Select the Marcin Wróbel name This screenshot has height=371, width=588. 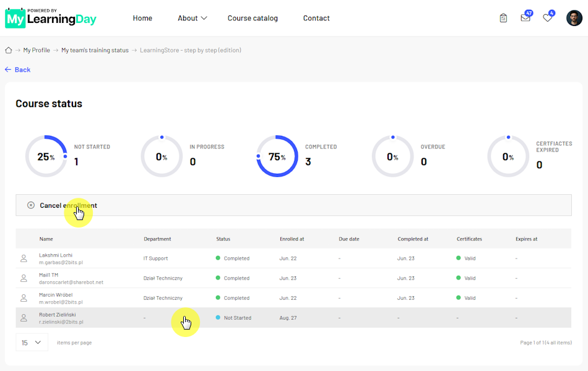[56, 295]
